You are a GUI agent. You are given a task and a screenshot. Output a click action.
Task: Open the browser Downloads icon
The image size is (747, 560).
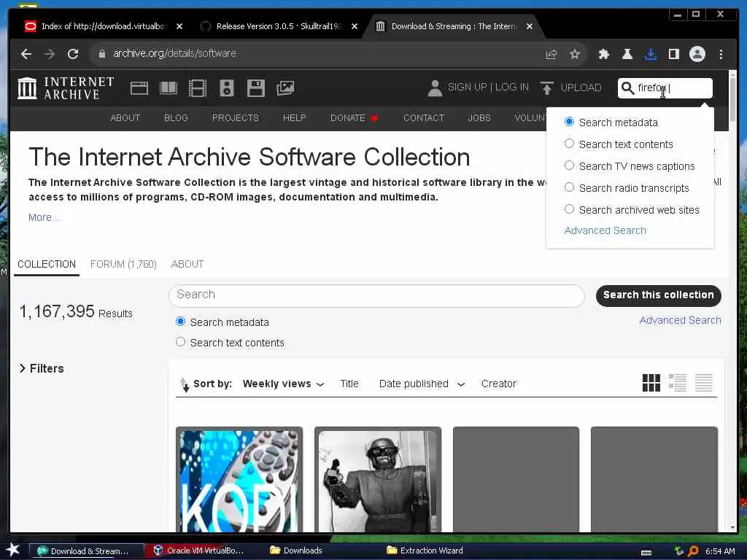(650, 54)
